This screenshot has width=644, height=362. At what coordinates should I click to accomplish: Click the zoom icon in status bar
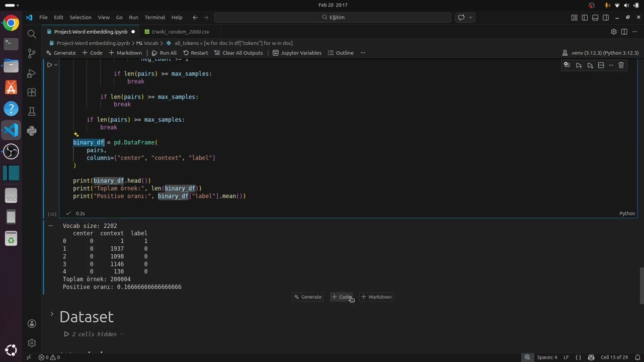point(527,357)
